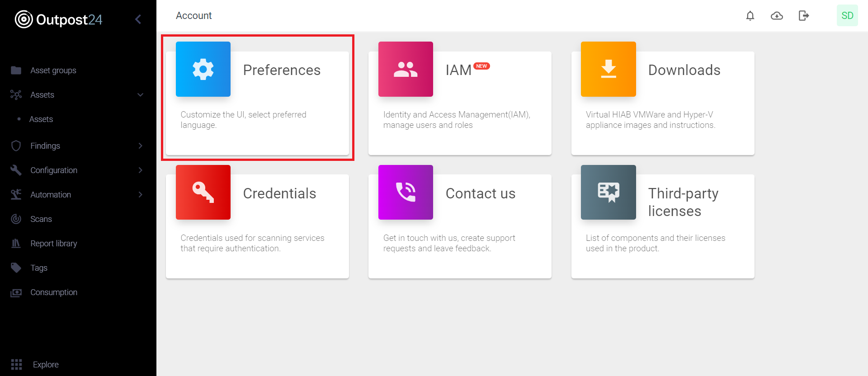
Task: Click the Configuration wrench icon
Action: click(x=16, y=170)
